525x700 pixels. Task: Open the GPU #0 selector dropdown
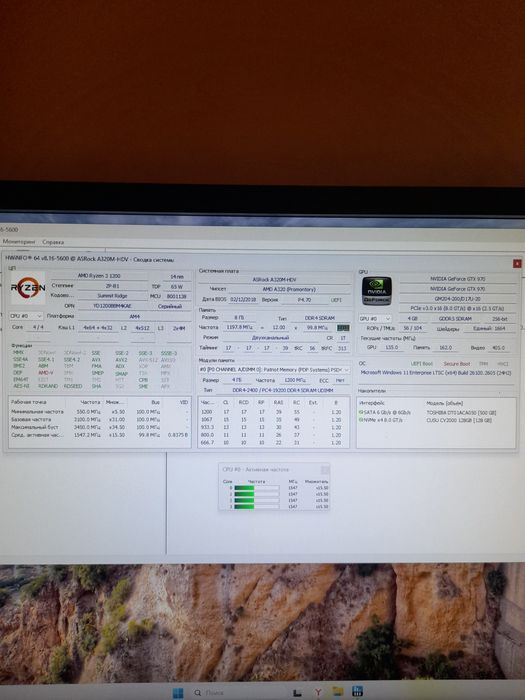(375, 319)
